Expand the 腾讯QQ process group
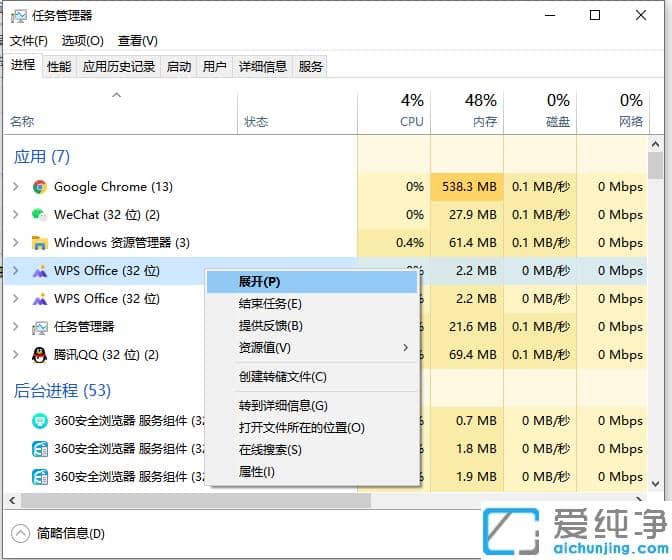672x560 pixels. coord(15,355)
